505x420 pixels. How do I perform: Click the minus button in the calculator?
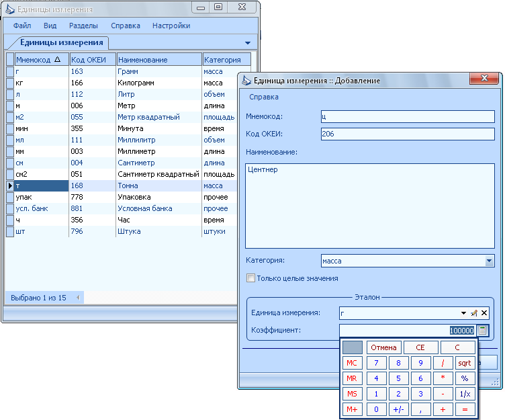coord(443,394)
